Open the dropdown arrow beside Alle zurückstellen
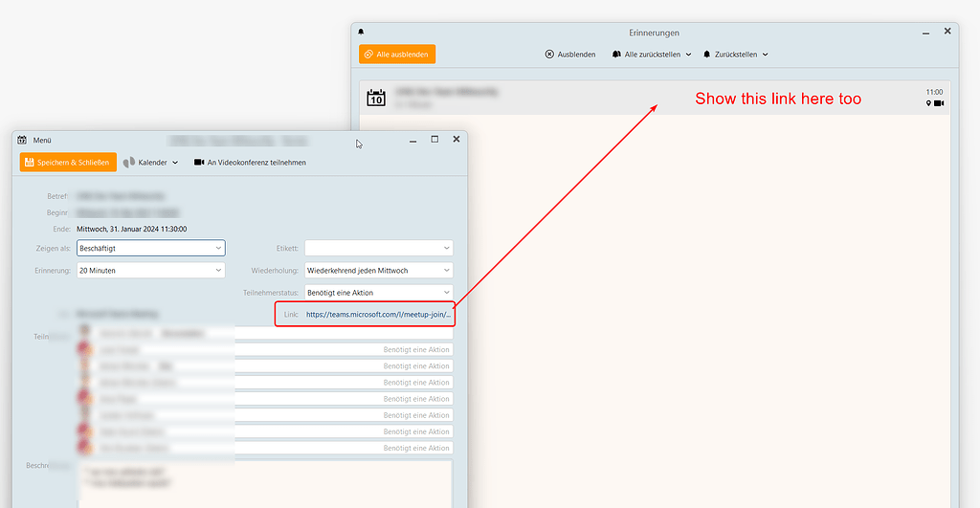 [689, 55]
